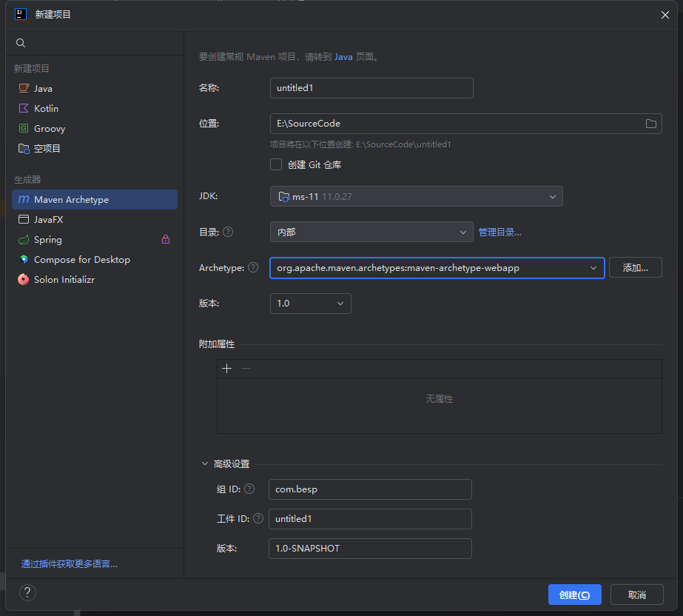Click the Java coffee cup icon
This screenshot has width=683, height=616.
pyautogui.click(x=24, y=88)
